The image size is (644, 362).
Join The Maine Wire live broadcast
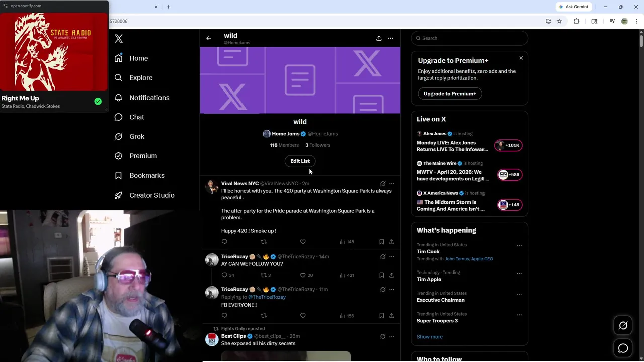509,175
